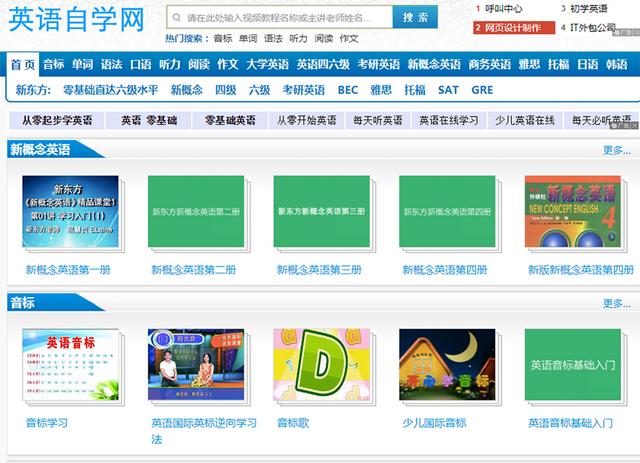Open 考研英语 in main navigation bar
Viewport: 640px width, 463px height.
coord(378,65)
